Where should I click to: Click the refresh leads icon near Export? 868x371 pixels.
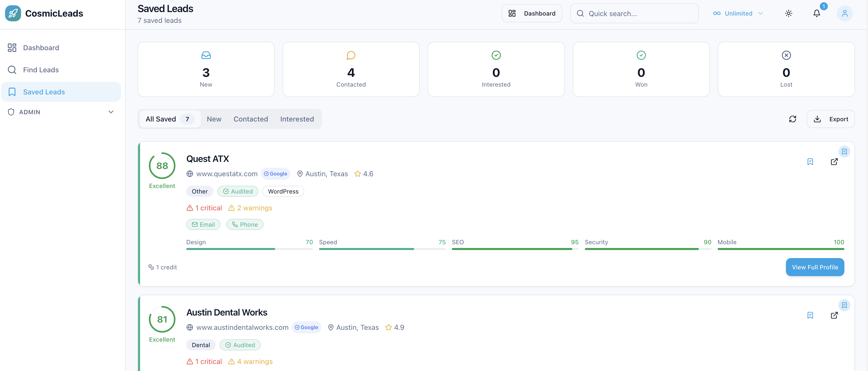tap(793, 119)
